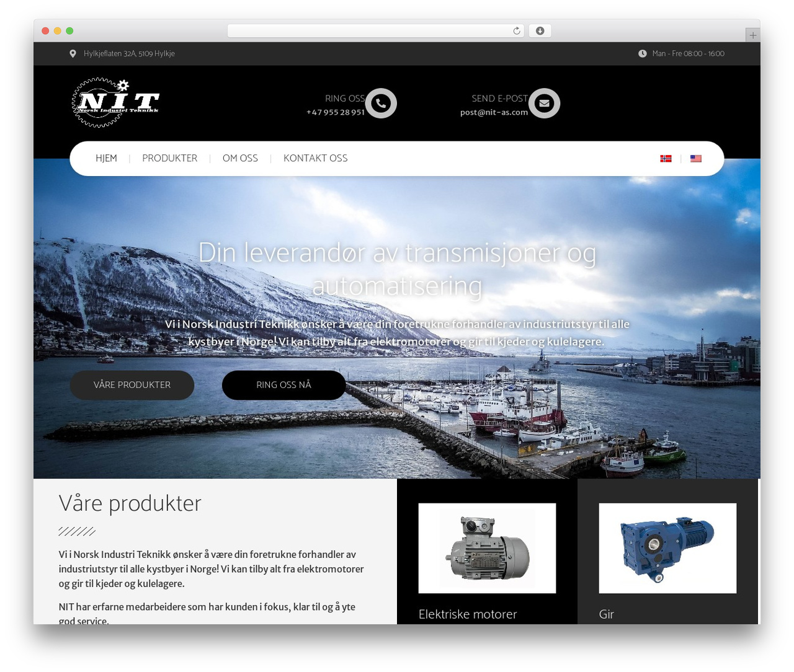Click the Ring oss nå button

click(284, 385)
